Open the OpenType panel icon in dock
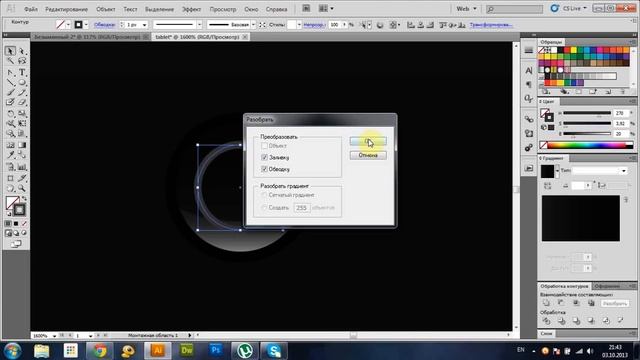 coord(529,98)
